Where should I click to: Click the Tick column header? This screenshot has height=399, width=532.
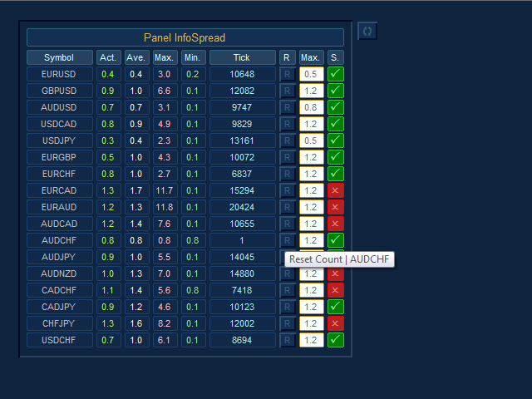click(x=242, y=57)
